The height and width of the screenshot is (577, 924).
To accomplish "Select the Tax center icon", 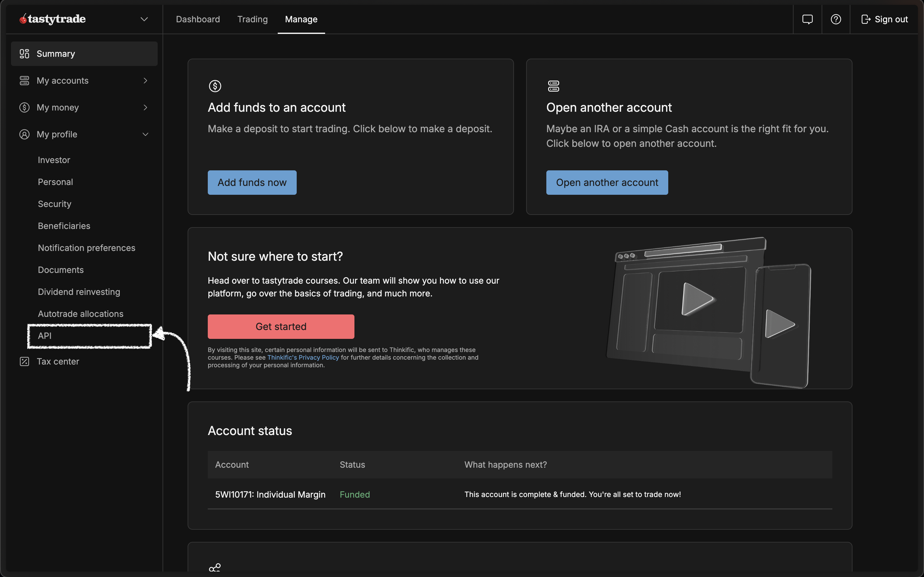I will pos(24,361).
